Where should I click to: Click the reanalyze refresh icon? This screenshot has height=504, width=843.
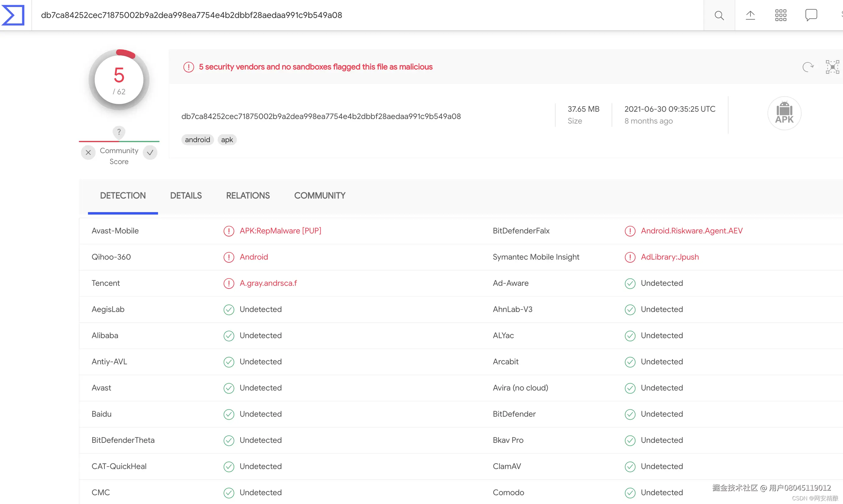pos(808,67)
